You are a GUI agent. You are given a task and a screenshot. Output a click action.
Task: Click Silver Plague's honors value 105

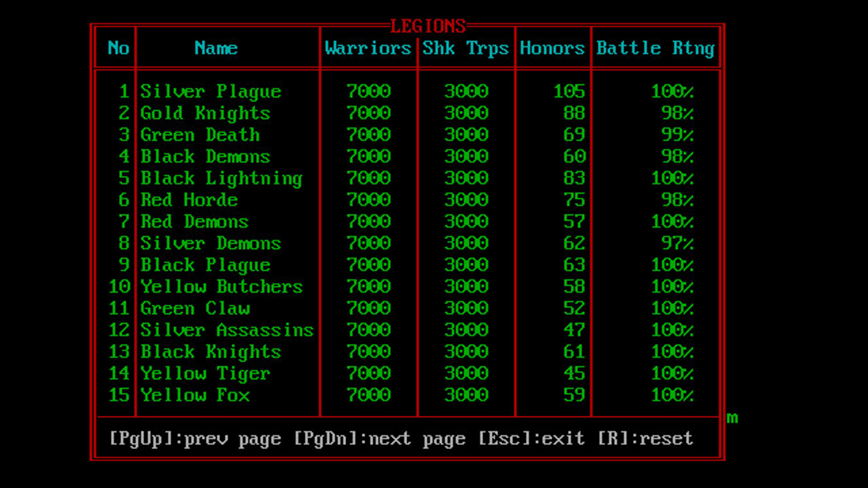coord(569,92)
